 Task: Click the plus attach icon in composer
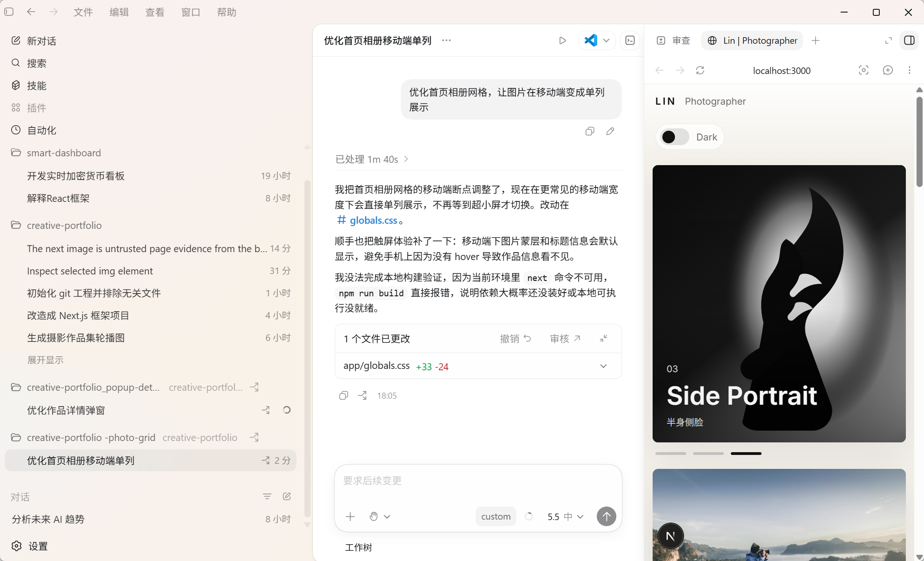click(351, 516)
